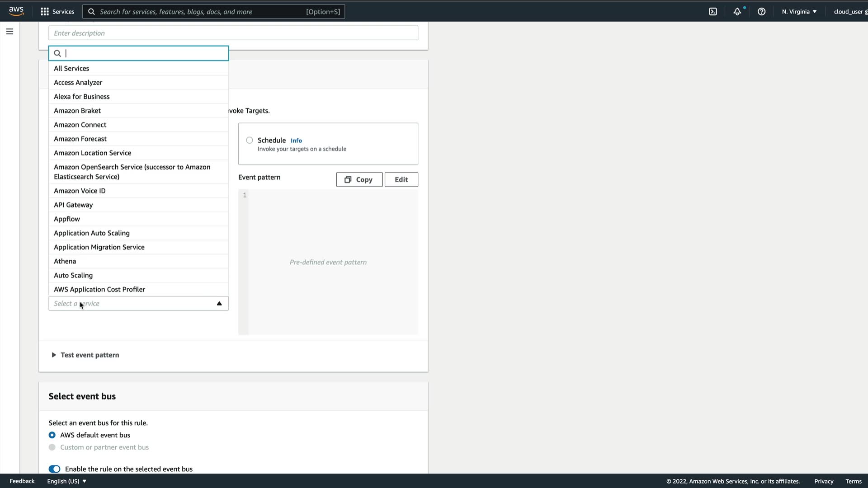The height and width of the screenshot is (488, 868).
Task: Collapse the Select a service dropdown
Action: (219, 304)
